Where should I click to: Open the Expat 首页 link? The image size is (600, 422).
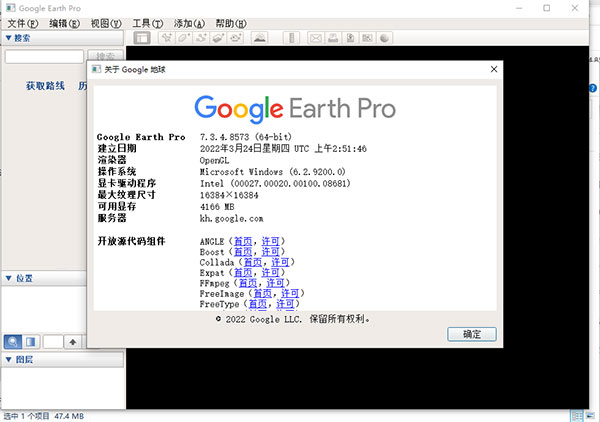coord(243,272)
